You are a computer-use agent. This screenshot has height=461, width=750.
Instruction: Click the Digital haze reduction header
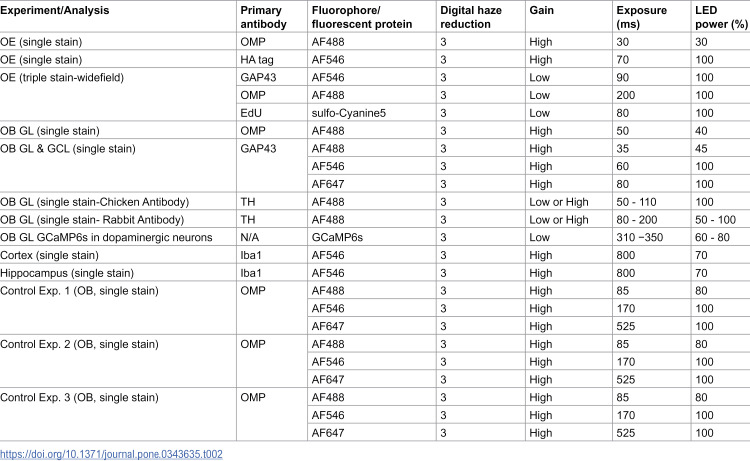click(471, 17)
